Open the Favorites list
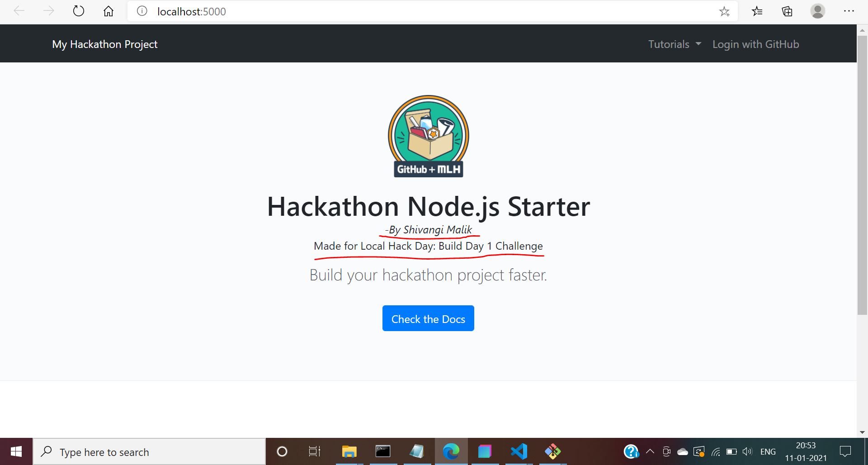The image size is (868, 465). 757,11
